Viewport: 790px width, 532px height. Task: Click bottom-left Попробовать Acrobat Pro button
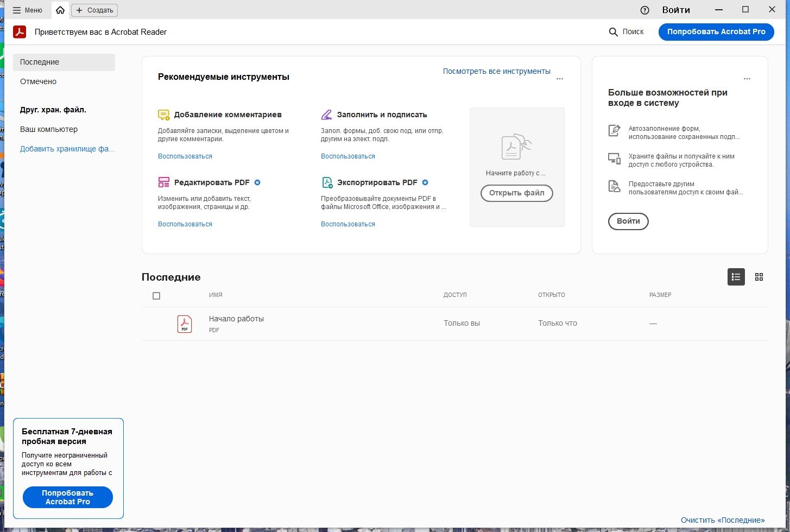point(68,497)
